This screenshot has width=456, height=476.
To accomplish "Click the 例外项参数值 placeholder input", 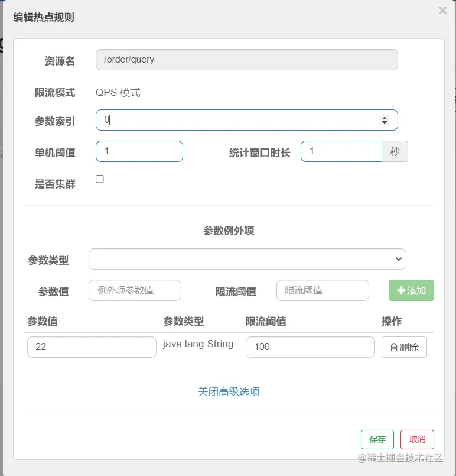I will click(135, 290).
